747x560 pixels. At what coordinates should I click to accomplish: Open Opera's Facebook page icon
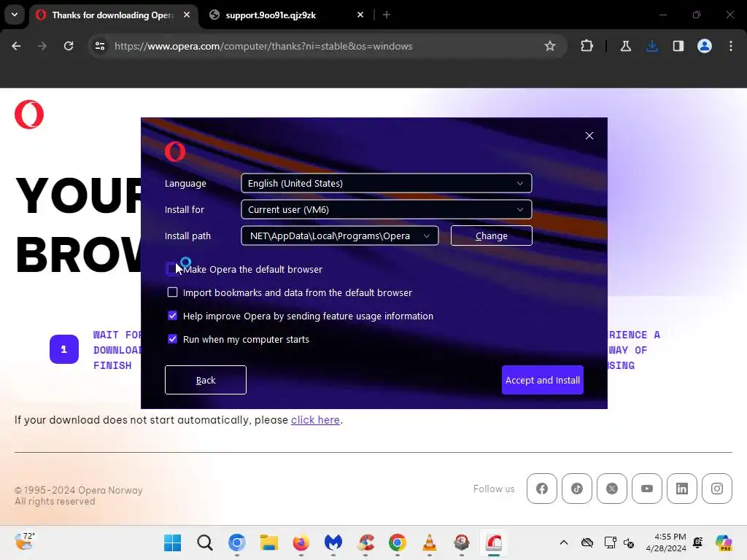click(x=542, y=489)
